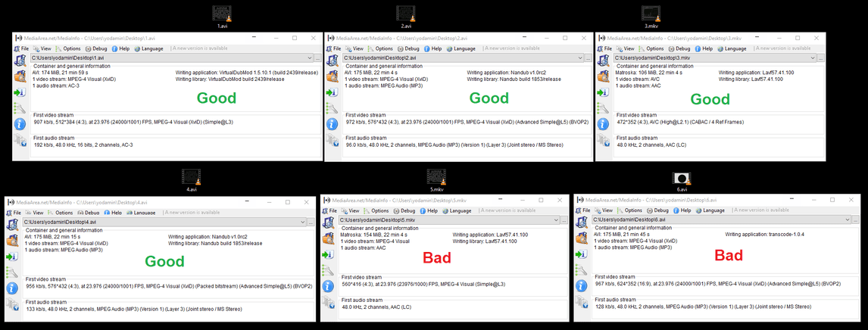Click blue About info icon in 5.mkv window

(x=328, y=286)
